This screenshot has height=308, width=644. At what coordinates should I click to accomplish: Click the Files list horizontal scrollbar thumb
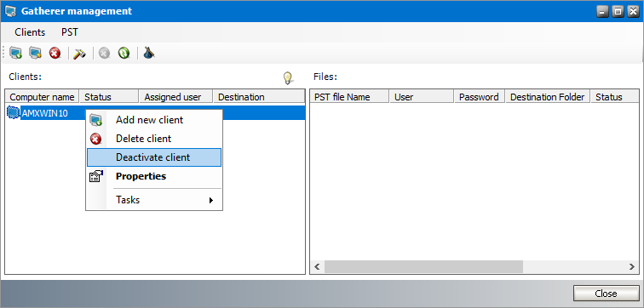[x=423, y=266]
